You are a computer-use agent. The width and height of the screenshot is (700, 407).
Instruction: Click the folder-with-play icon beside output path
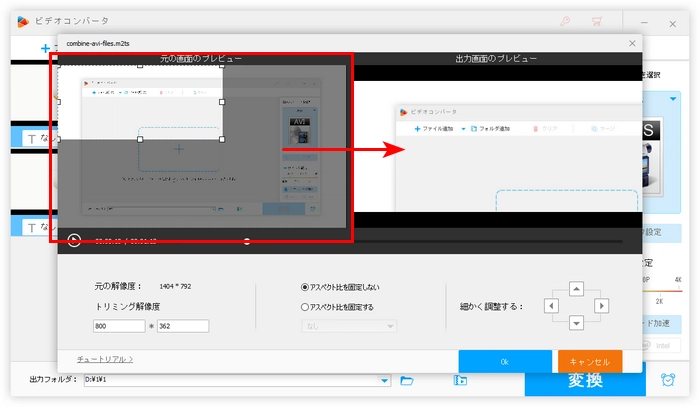click(x=460, y=381)
